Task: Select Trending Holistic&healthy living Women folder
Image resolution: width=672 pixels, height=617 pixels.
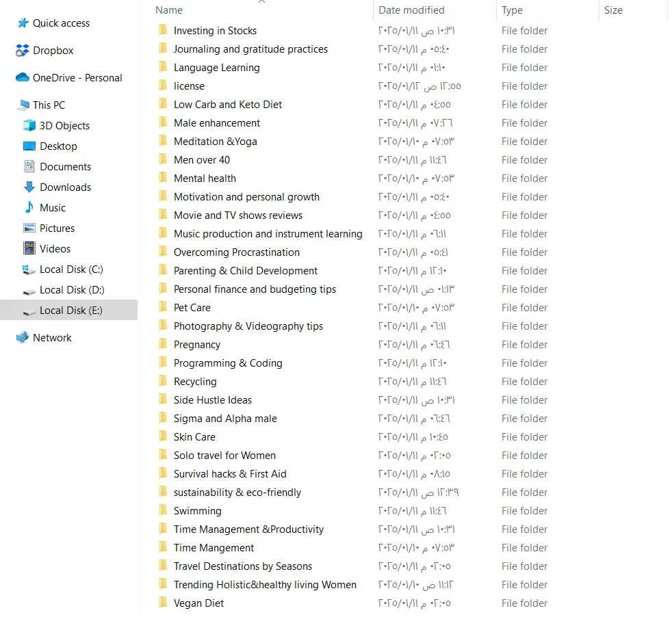Action: click(x=266, y=584)
